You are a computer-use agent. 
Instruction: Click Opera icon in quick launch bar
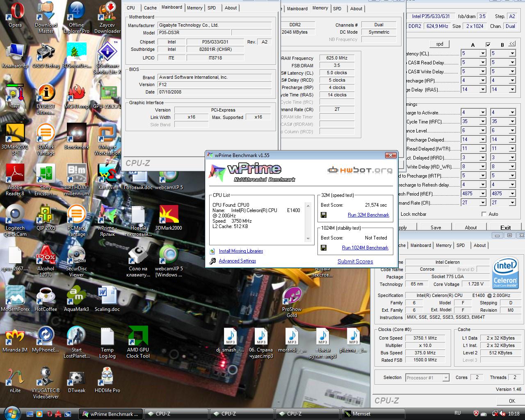(x=50, y=414)
